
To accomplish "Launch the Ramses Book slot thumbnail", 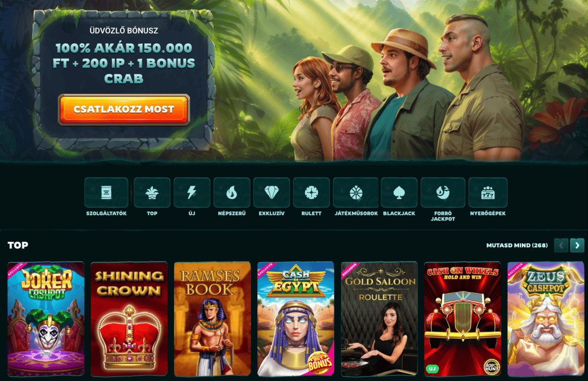I will click(213, 319).
